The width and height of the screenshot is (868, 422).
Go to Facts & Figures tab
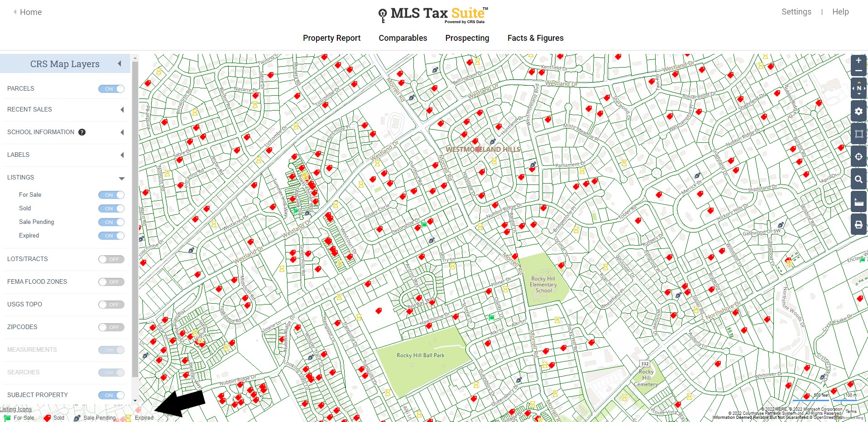tap(535, 38)
